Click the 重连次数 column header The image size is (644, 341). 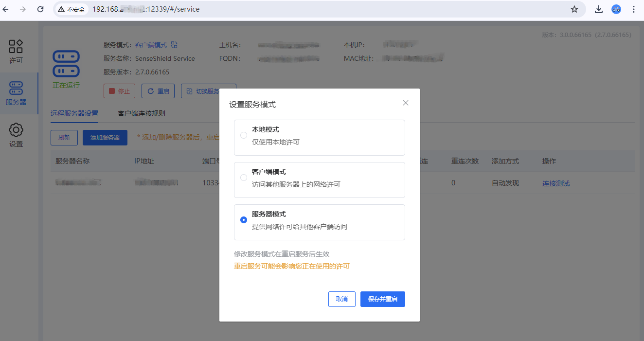pos(465,161)
